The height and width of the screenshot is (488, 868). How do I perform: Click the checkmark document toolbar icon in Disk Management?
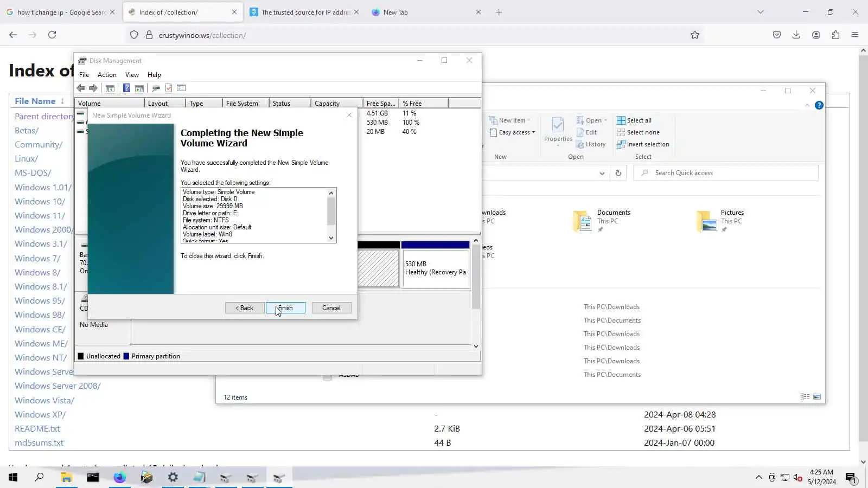[x=169, y=88]
